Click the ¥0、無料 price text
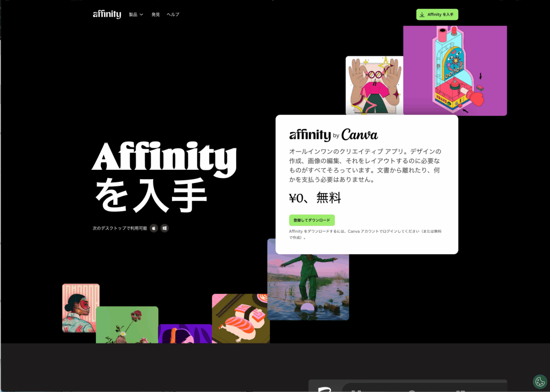Screen dimensions: 550x392 pyautogui.click(x=315, y=198)
